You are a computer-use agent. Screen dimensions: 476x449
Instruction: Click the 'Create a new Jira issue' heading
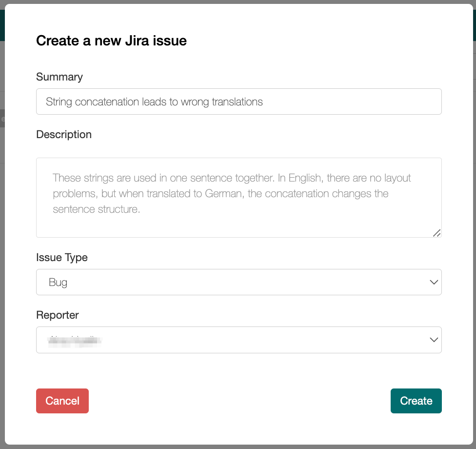point(111,41)
